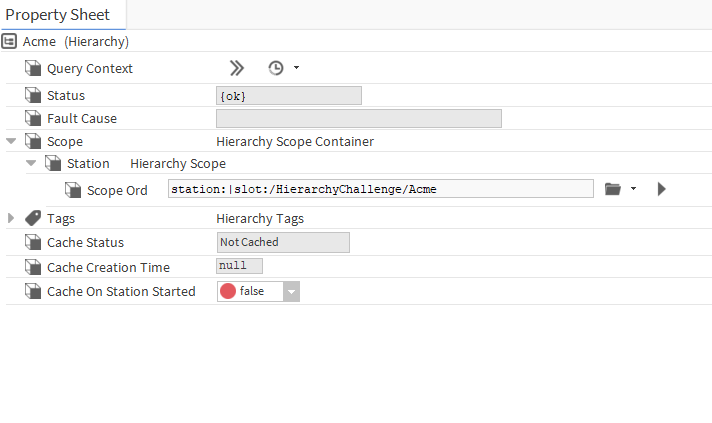Open the Scope Ord folder browser icon
Viewport: 712px width, 423px height.
(x=613, y=189)
